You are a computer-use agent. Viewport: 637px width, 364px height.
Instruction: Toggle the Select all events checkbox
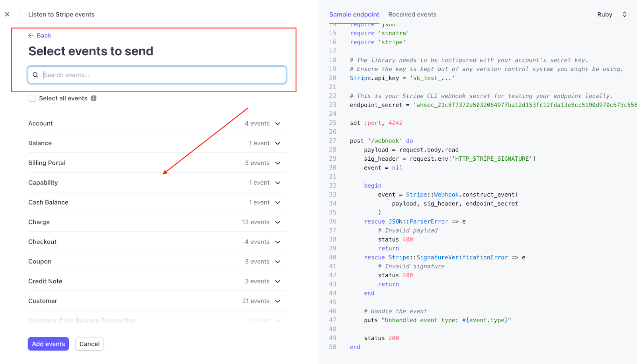[x=32, y=98]
